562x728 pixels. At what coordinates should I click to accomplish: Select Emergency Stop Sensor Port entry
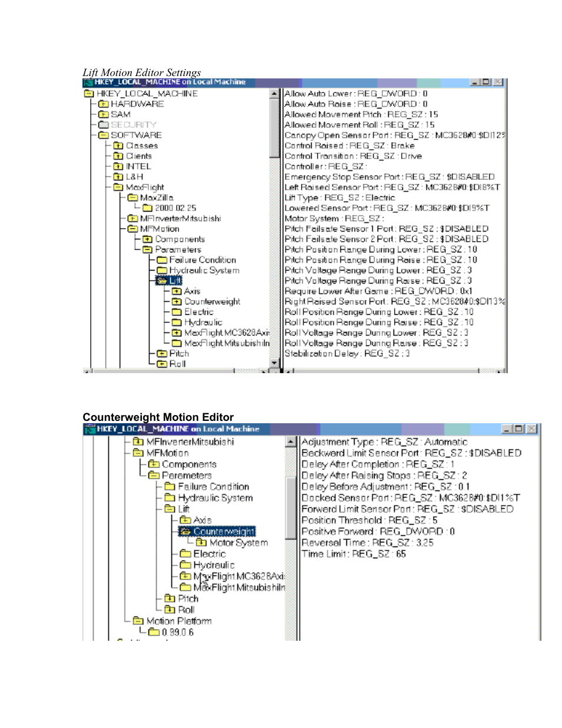click(389, 177)
